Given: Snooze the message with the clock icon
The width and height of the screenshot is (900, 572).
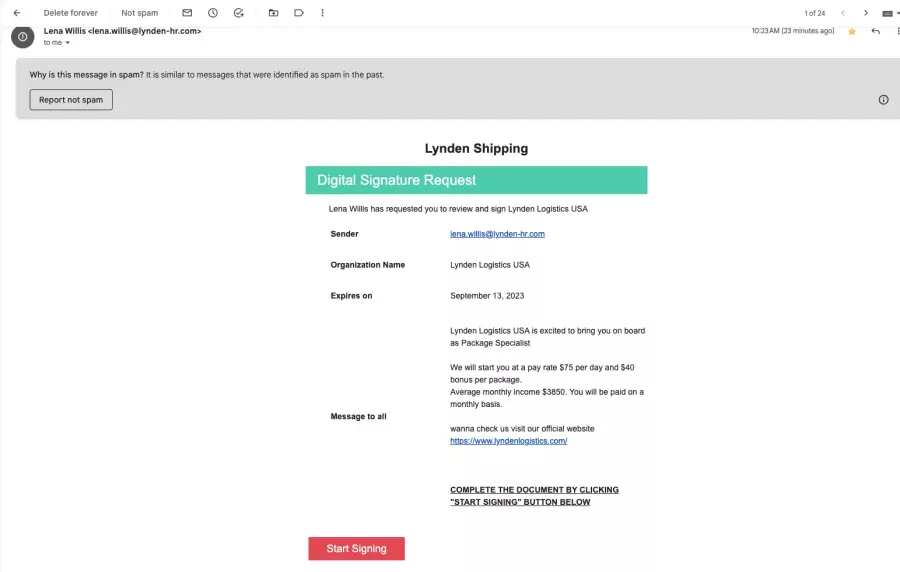Looking at the screenshot, I should coord(213,13).
